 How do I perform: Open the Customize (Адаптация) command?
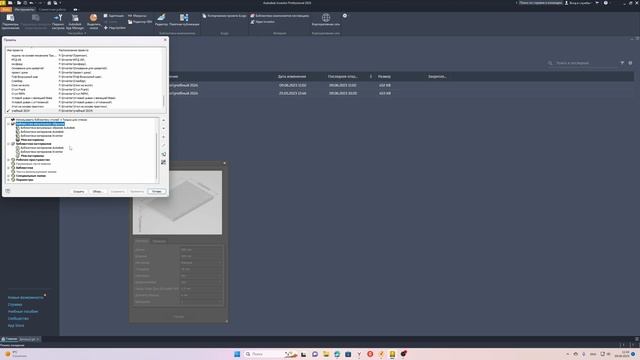113,16
